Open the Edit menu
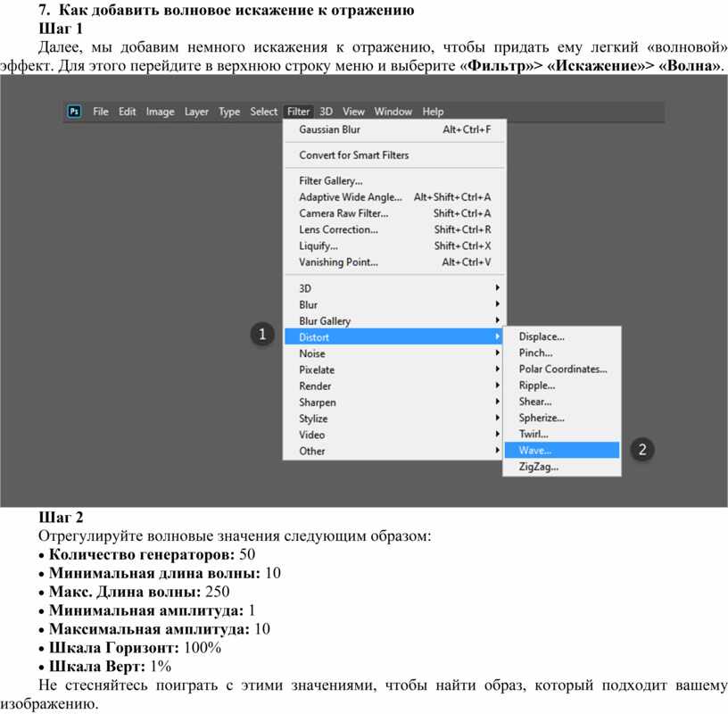 click(128, 112)
